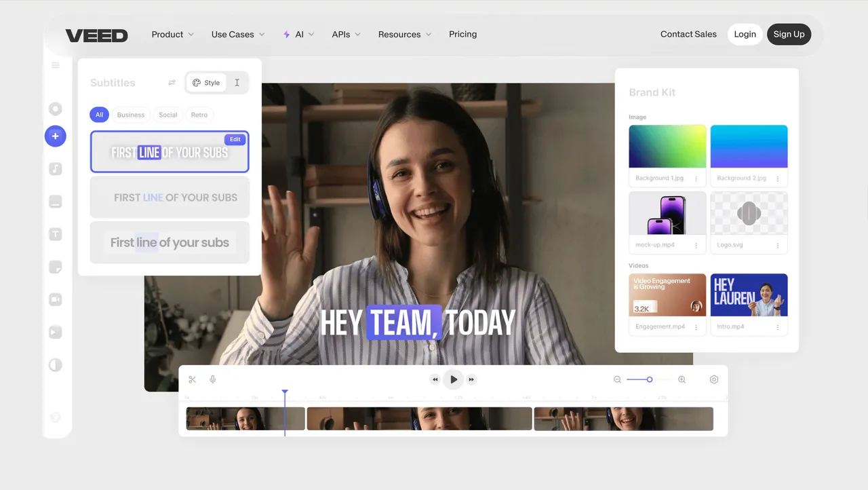Select the Retro subtitle style filter
Viewport: 868px width, 490px height.
[199, 115]
